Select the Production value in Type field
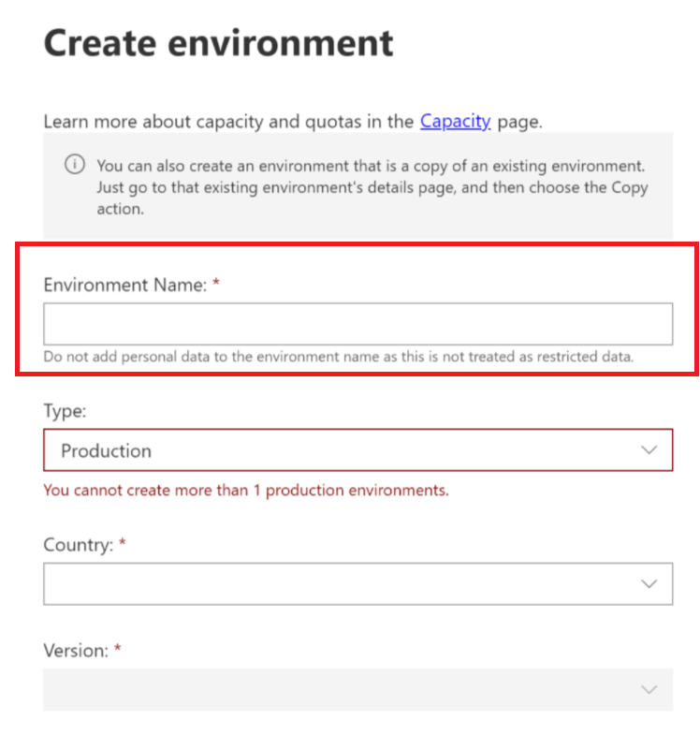The height and width of the screenshot is (750, 700). click(106, 450)
